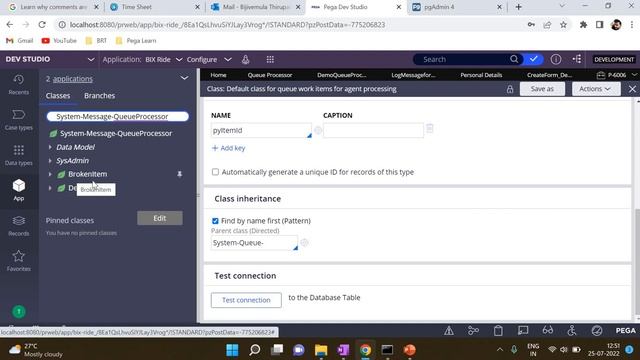Open the rule for pyItemId key
This screenshot has height=360, width=640.
click(318, 131)
